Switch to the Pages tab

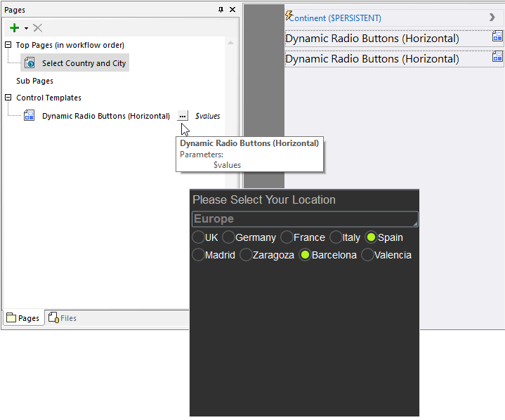coord(23,318)
